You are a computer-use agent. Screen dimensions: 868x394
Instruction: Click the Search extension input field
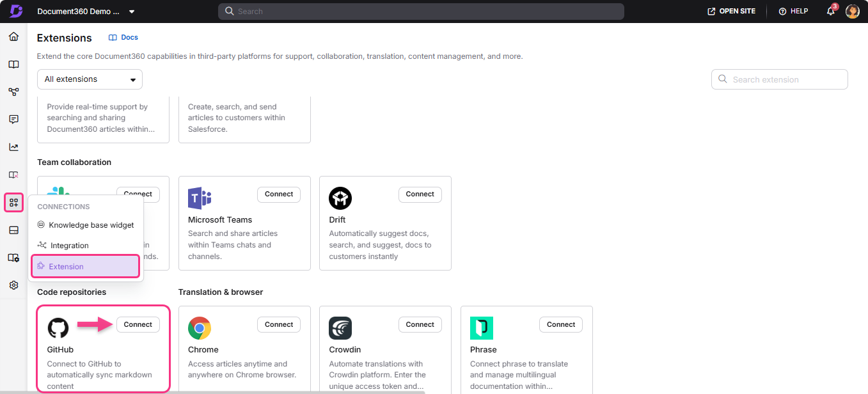[x=779, y=79]
